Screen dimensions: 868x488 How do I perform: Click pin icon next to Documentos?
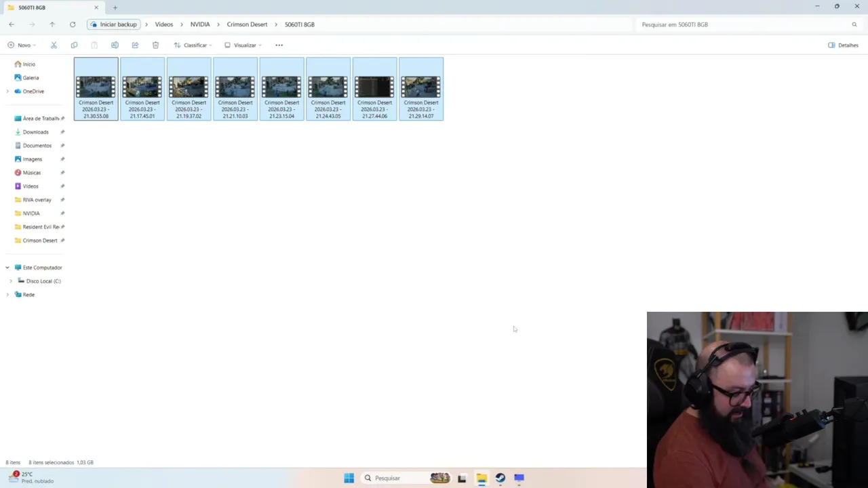click(x=62, y=146)
